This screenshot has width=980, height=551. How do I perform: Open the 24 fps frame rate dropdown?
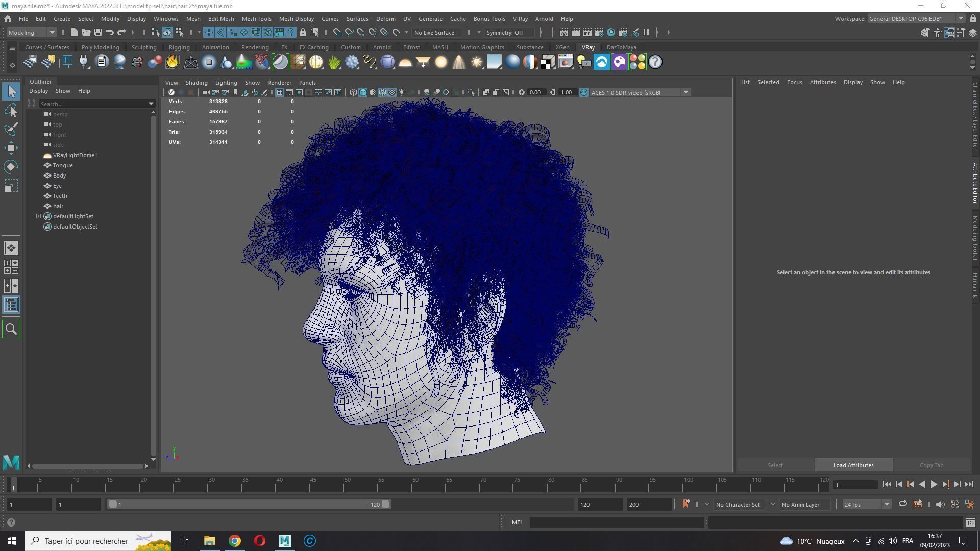[867, 505]
